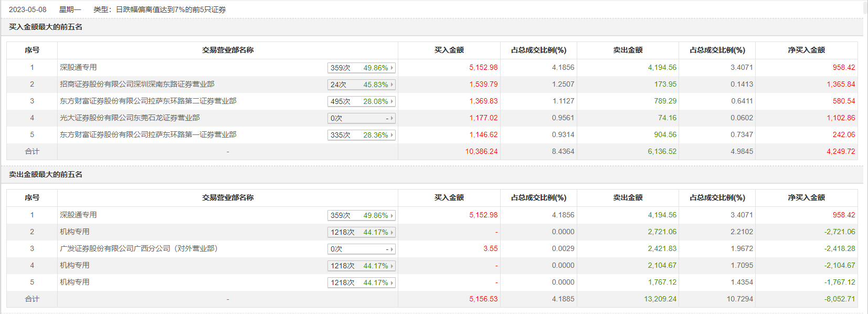Click 光大证券股份有限公司东莞石龙证券营业部

[130, 118]
